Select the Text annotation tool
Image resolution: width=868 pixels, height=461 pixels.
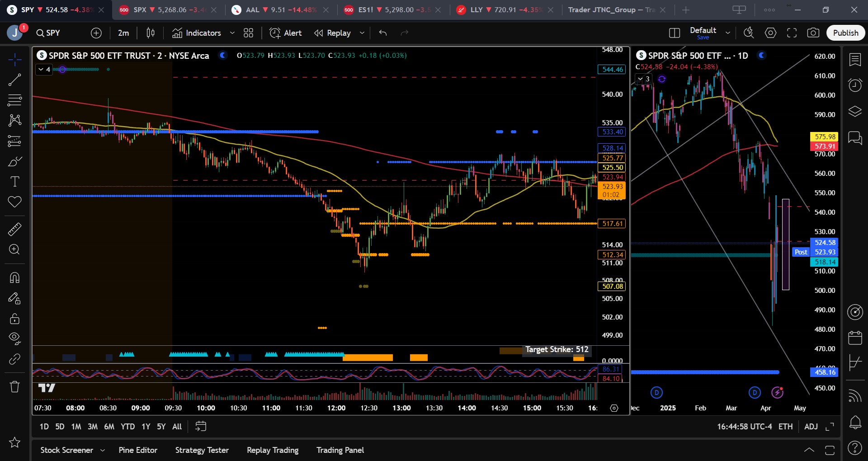click(x=14, y=182)
